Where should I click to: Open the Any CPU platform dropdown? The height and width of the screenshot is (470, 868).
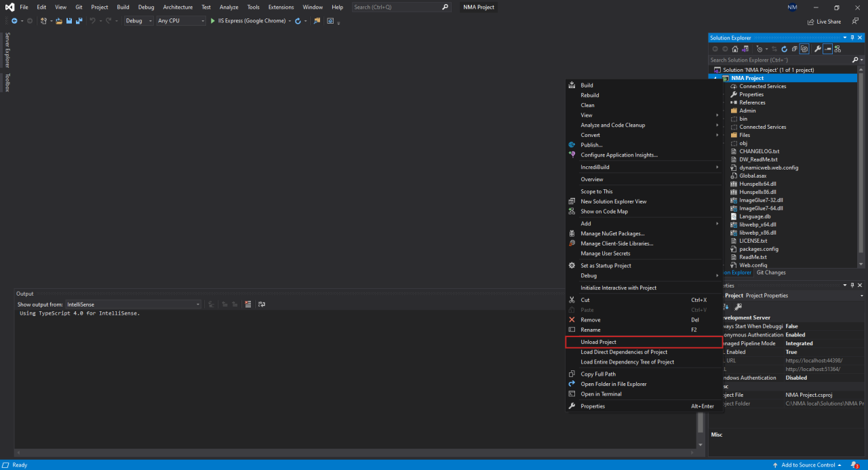click(x=180, y=21)
